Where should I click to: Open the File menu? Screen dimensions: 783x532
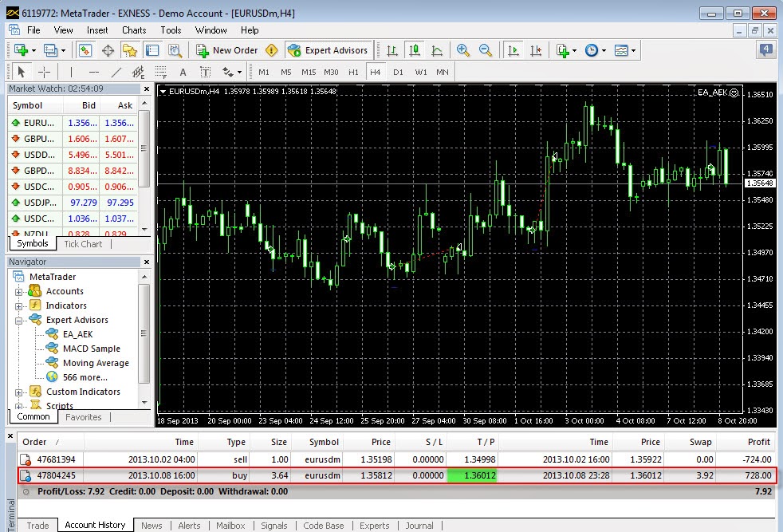(33, 30)
